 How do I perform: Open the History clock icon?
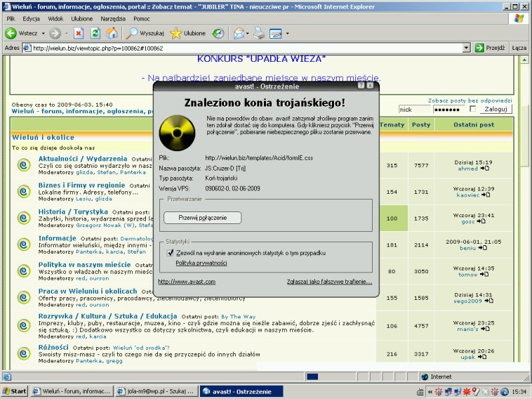click(x=218, y=33)
